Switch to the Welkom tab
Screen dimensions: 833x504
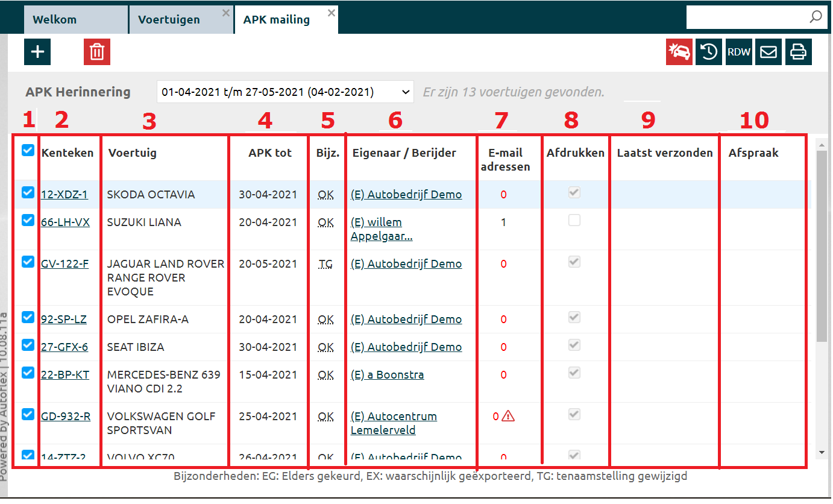[x=55, y=20]
